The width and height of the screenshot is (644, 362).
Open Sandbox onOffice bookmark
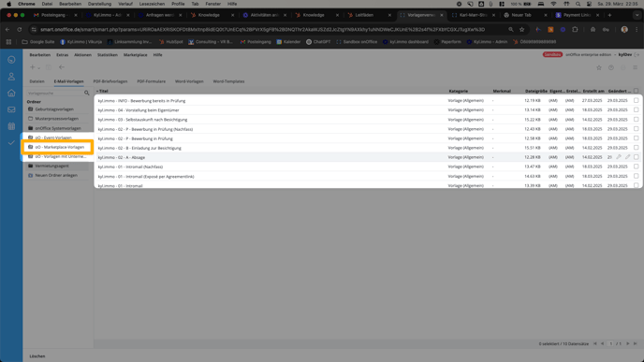(x=357, y=42)
